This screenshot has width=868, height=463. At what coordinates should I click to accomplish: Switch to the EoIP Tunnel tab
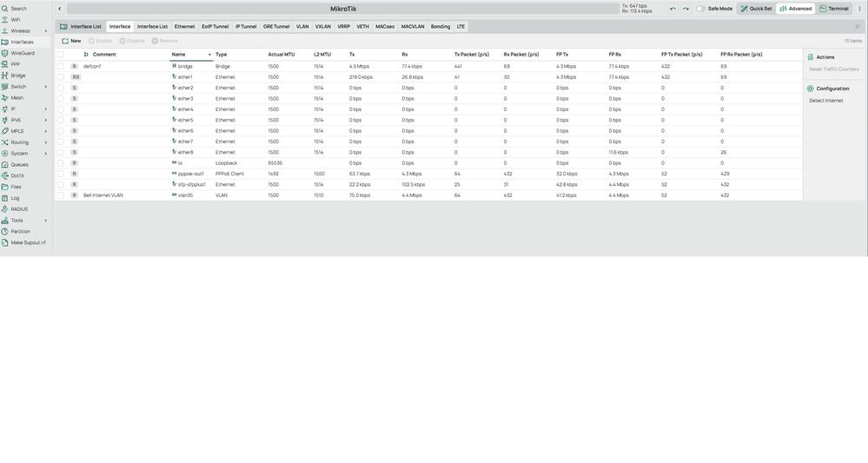(x=215, y=27)
